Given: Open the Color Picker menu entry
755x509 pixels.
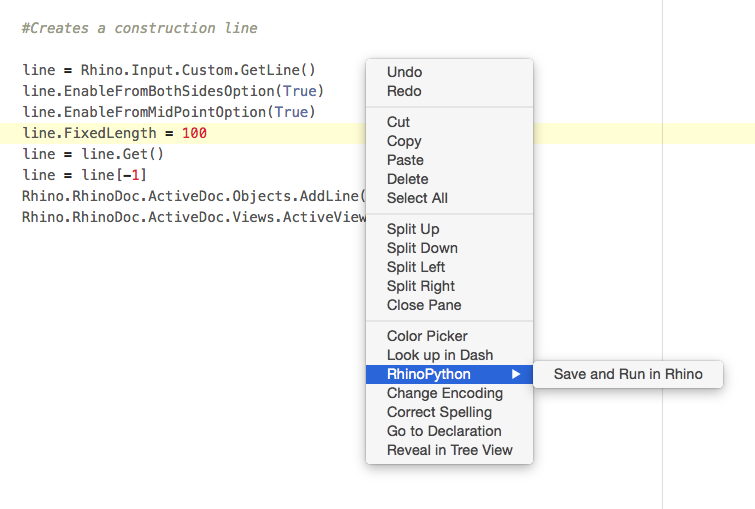Looking at the screenshot, I should (x=449, y=336).
